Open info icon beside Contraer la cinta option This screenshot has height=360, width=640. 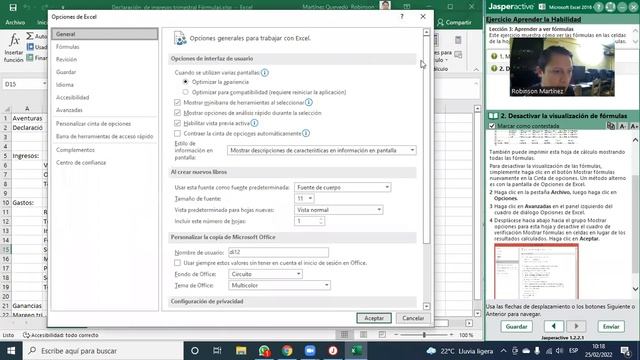[x=306, y=133]
